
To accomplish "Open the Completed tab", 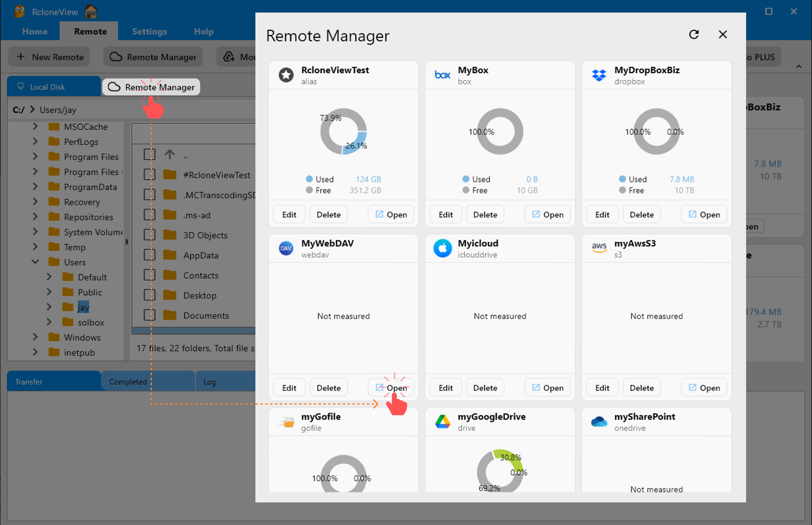I will click(x=128, y=381).
